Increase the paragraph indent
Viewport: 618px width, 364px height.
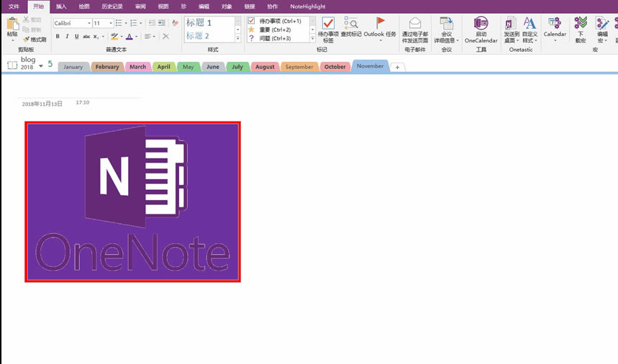click(x=162, y=23)
